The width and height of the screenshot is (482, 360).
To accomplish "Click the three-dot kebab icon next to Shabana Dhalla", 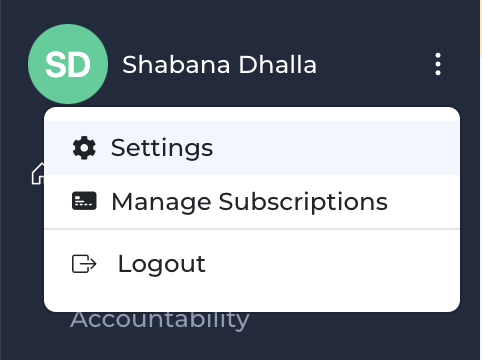I will tap(438, 64).
